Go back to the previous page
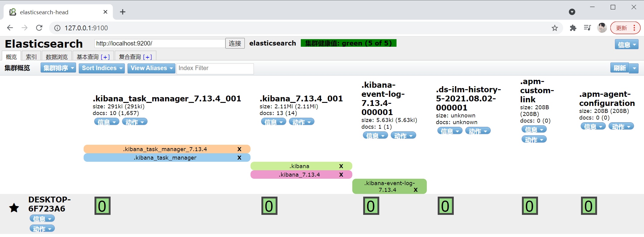This screenshot has height=237, width=644. point(10,28)
